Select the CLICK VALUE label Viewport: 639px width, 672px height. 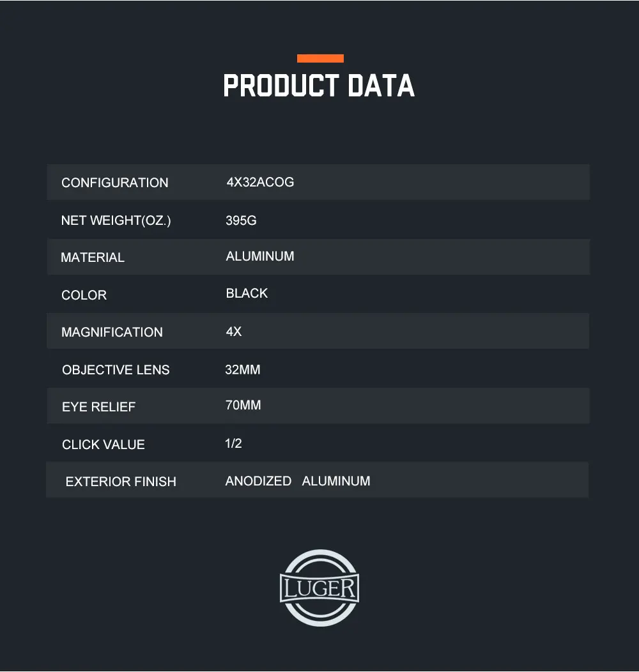(104, 445)
